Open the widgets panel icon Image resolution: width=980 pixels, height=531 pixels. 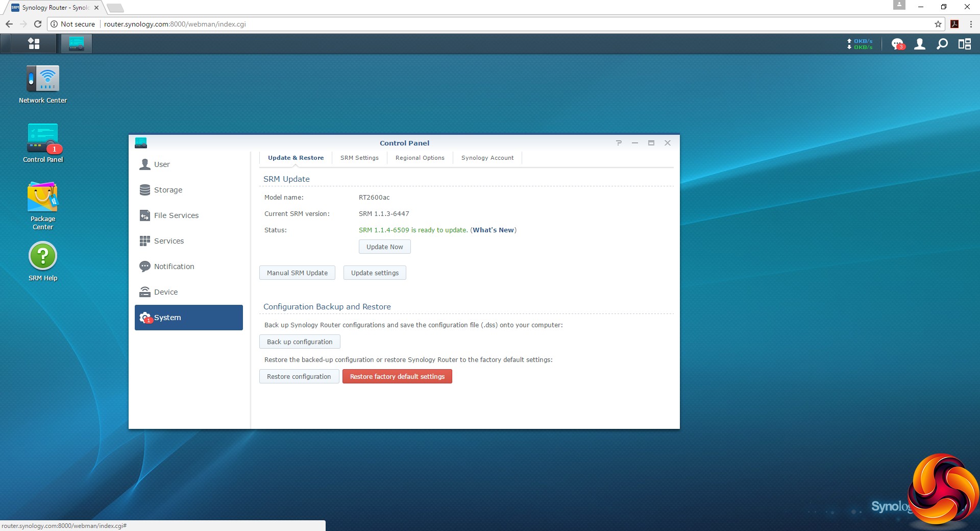965,44
